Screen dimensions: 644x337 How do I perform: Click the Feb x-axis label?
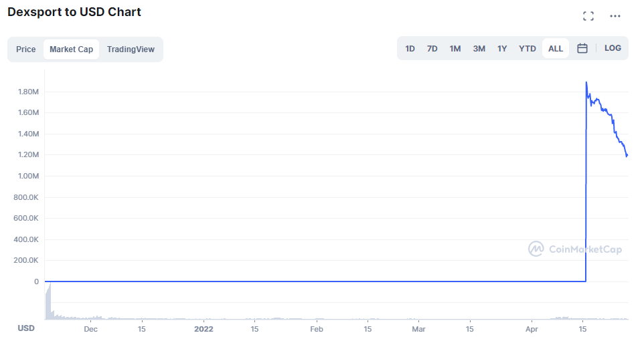point(317,329)
